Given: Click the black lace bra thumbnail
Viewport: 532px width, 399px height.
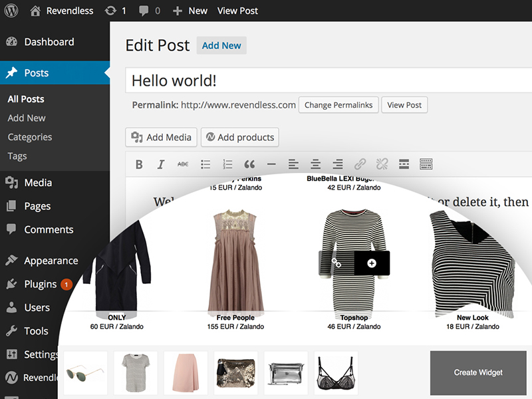Looking at the screenshot, I should click(x=336, y=372).
